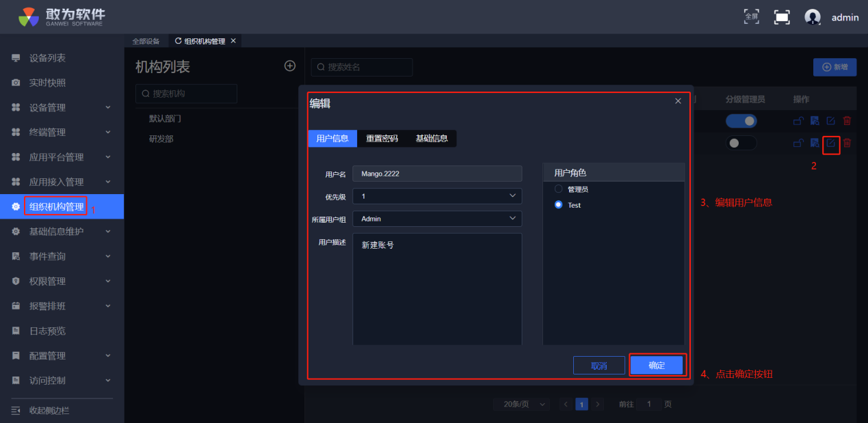
Task: Turn off the enabled 分级管理员 switch
Action: coord(741,121)
